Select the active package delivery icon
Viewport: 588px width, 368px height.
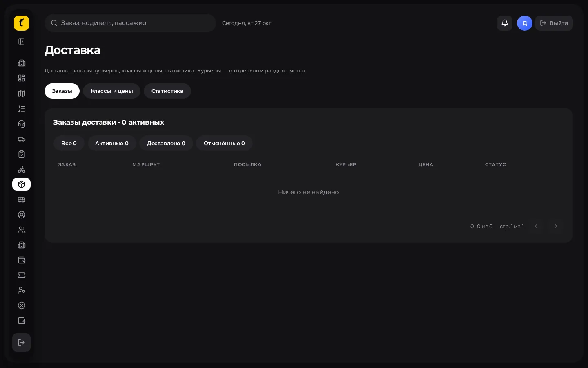click(x=22, y=184)
